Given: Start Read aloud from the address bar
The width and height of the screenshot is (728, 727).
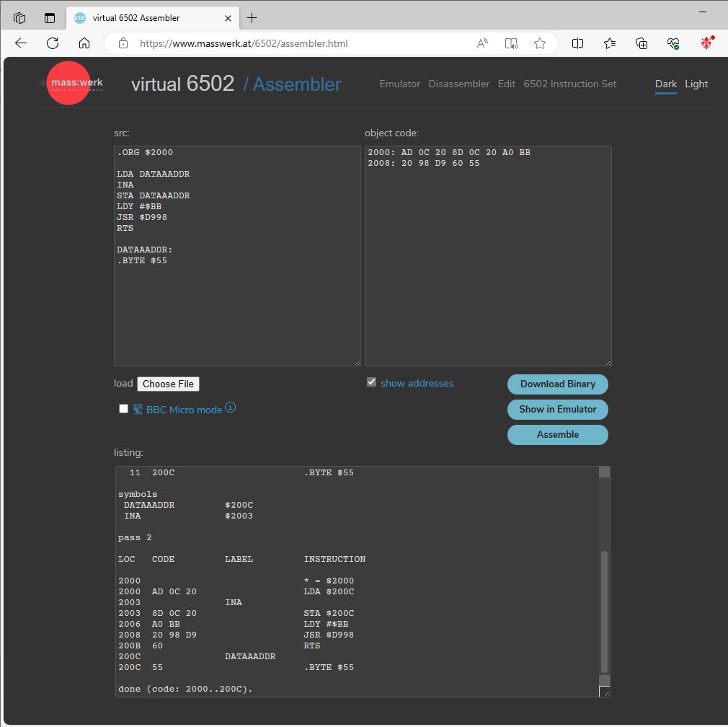Looking at the screenshot, I should (482, 44).
